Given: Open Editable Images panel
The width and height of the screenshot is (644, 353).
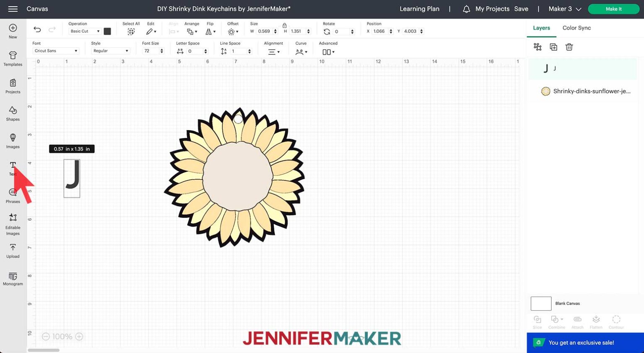Looking at the screenshot, I should 13,224.
